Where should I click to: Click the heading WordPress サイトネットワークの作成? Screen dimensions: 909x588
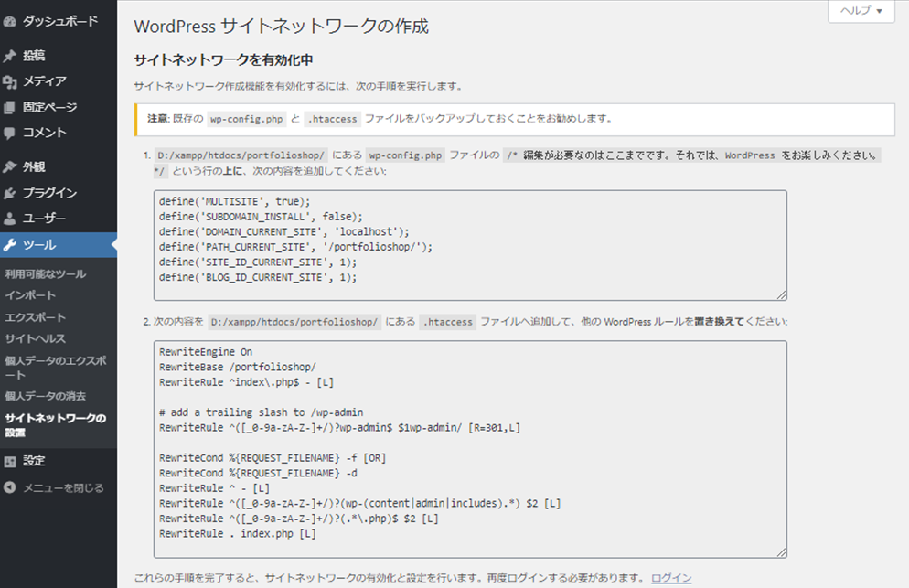(281, 27)
